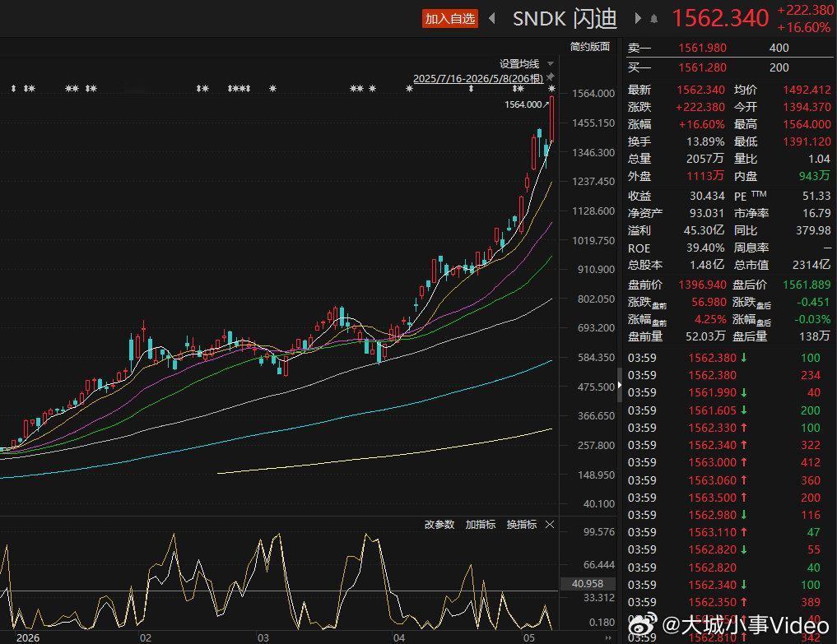Click the double-arrow fast-forward icon on time axis
Image resolution: width=837 pixels, height=644 pixels.
[608, 637]
